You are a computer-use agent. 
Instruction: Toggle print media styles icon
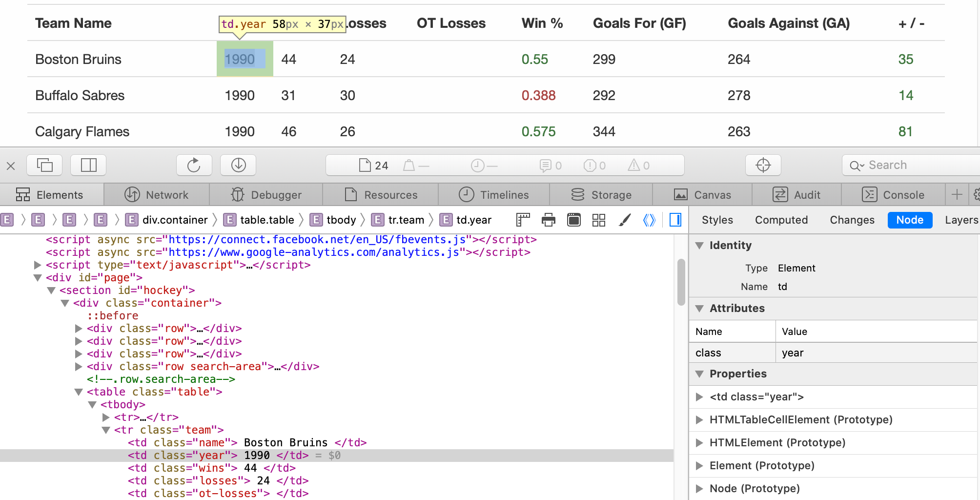pos(549,220)
